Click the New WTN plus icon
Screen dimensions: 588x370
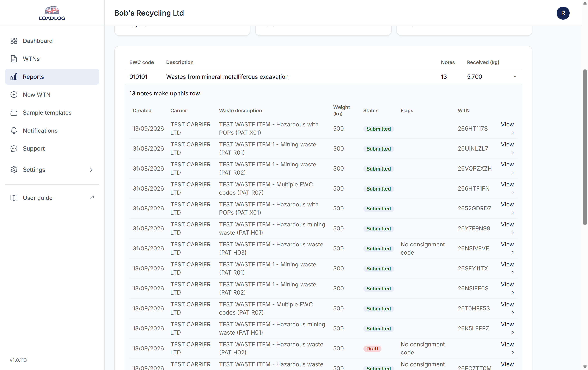(14, 95)
